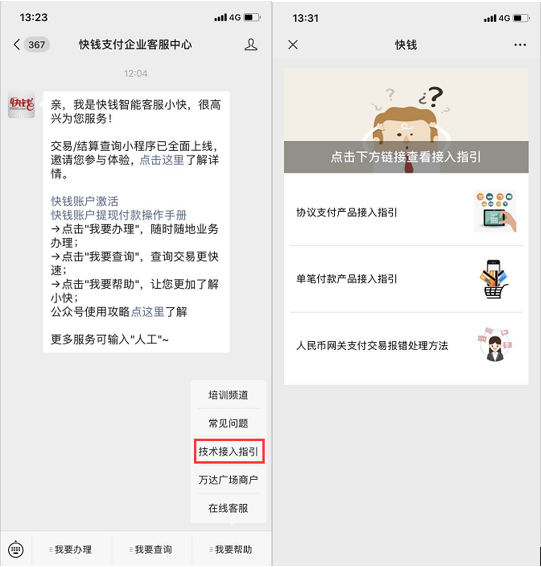541x567 pixels.
Task: Expand the 我要办理 bottom menu
Action: (x=72, y=550)
